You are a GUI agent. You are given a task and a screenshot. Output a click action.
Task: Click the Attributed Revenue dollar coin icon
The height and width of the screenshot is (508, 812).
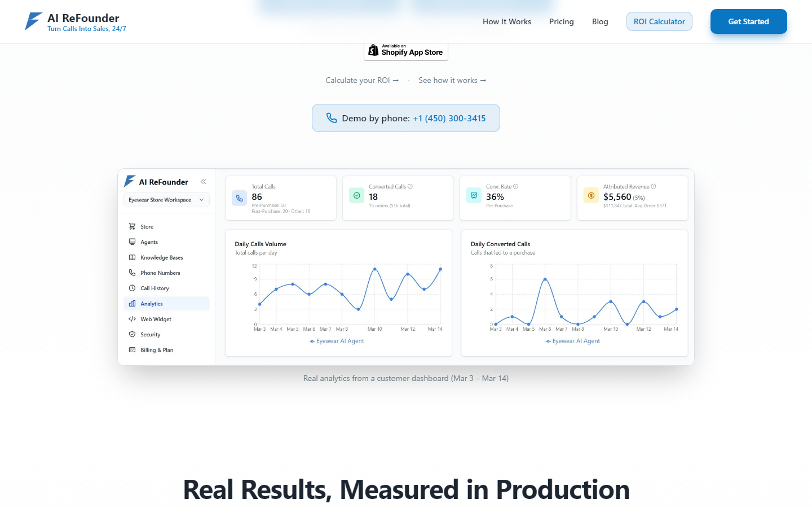591,196
